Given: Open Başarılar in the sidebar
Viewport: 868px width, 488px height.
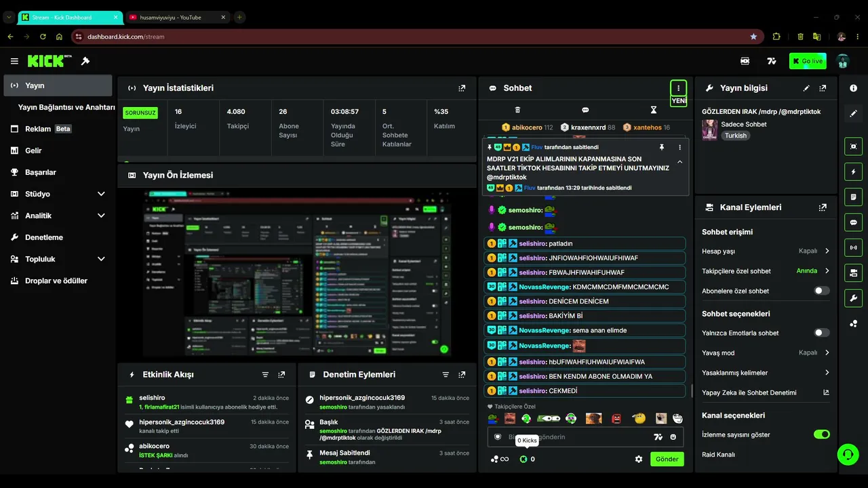Looking at the screenshot, I should 58,172.
